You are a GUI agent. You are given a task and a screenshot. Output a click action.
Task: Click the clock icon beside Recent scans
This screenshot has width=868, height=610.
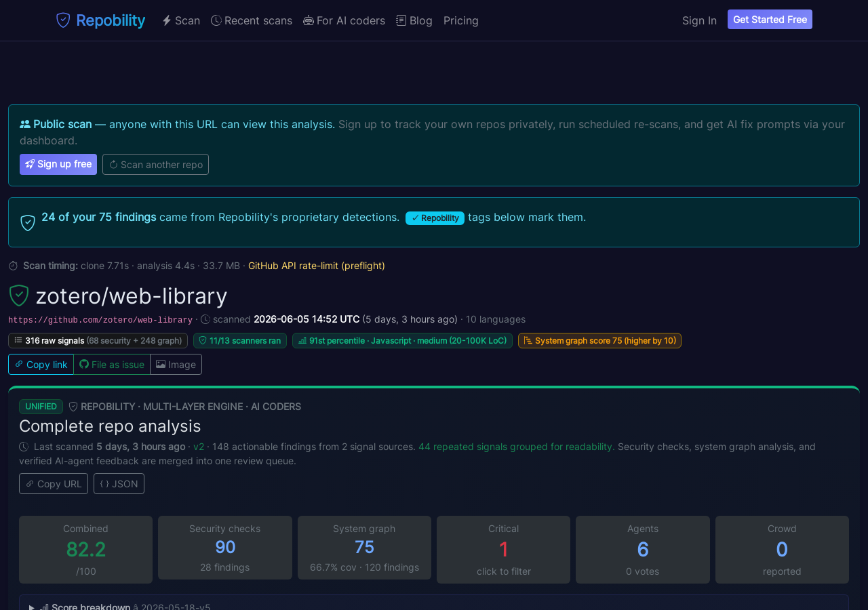(216, 20)
